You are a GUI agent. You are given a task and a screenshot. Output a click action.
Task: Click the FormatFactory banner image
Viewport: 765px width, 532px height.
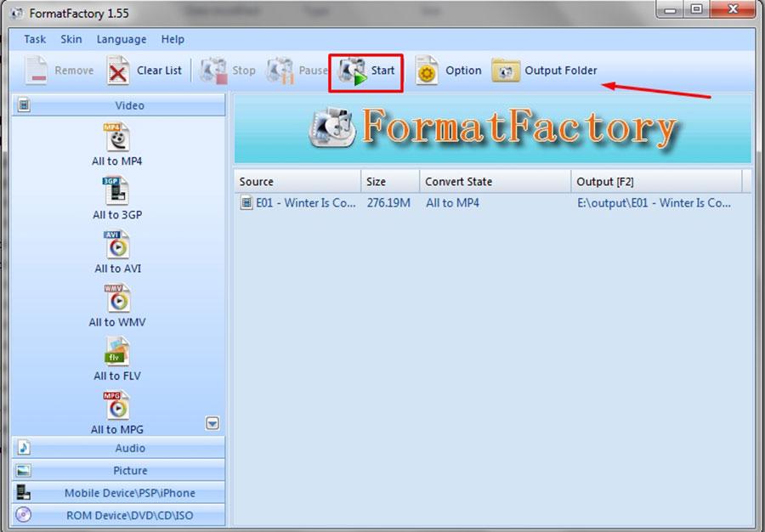pyautogui.click(x=493, y=129)
